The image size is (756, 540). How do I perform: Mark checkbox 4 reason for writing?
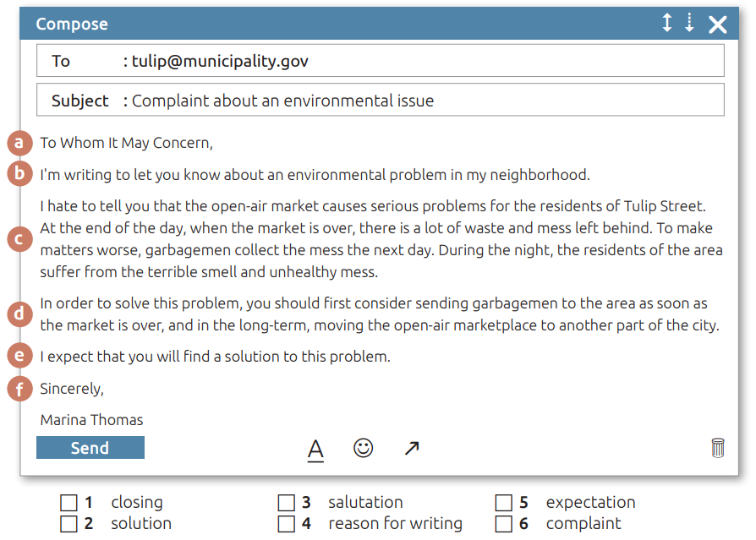coord(287,525)
